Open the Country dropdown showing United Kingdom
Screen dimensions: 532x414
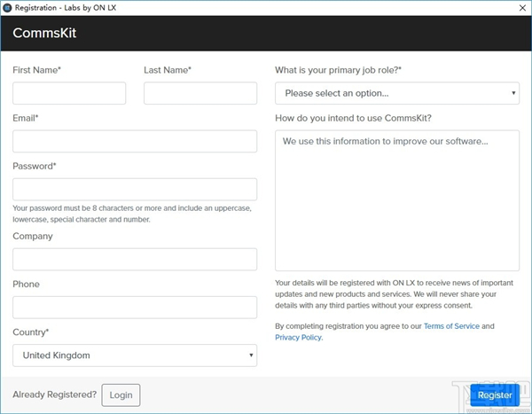pyautogui.click(x=135, y=355)
